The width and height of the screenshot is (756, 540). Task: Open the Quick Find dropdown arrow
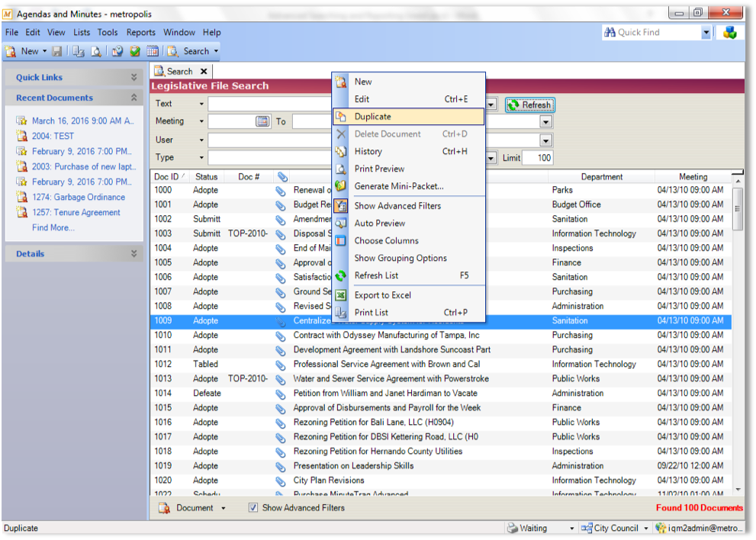tap(706, 33)
